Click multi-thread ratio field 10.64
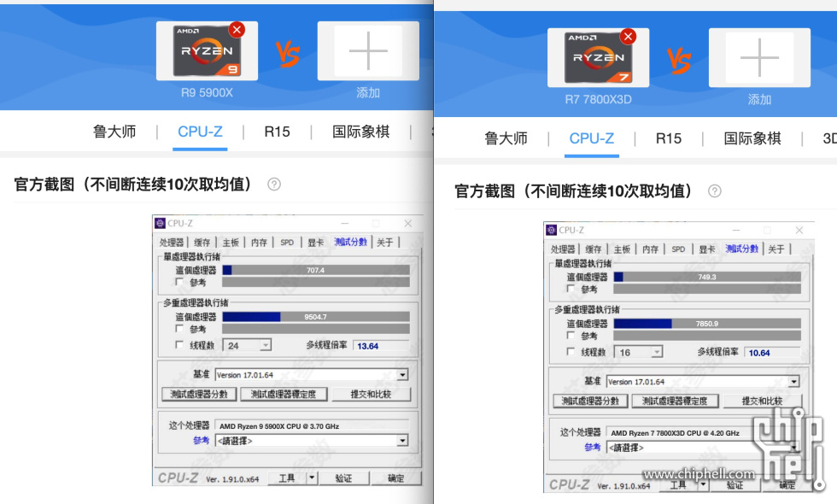This screenshot has height=504, width=837. coord(772,353)
